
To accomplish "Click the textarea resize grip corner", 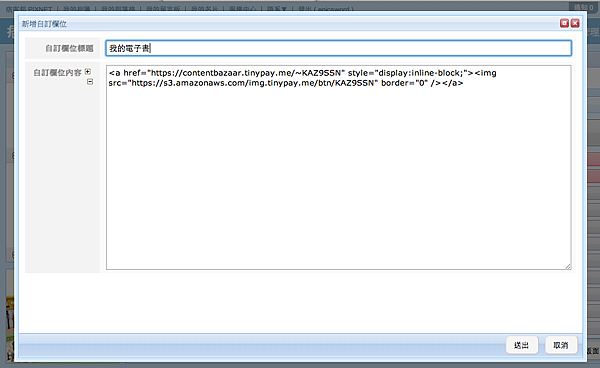I will click(568, 266).
